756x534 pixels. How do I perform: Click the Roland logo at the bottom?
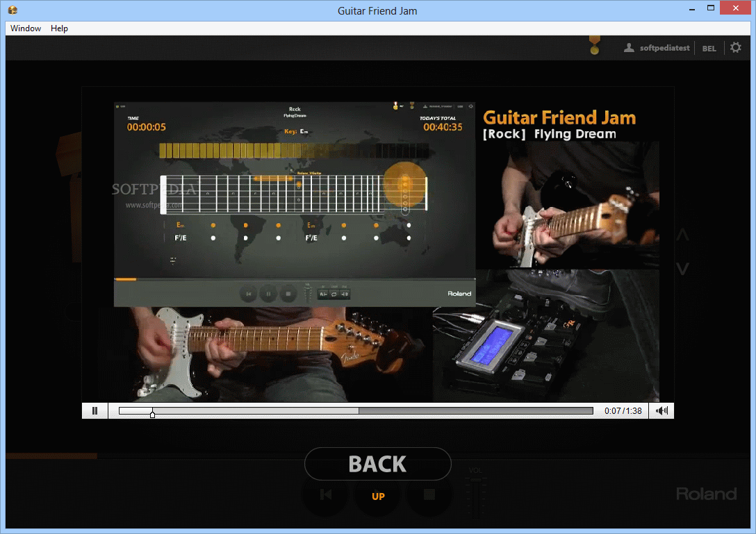(707, 494)
